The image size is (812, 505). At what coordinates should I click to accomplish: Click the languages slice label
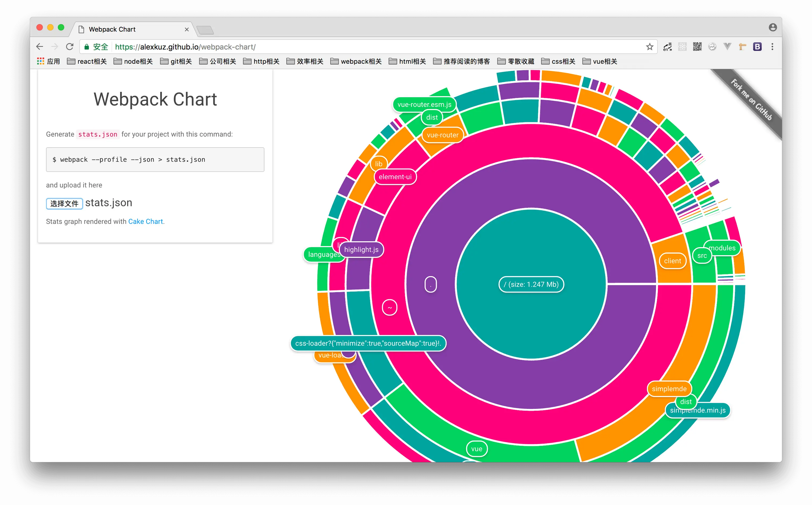coord(323,254)
